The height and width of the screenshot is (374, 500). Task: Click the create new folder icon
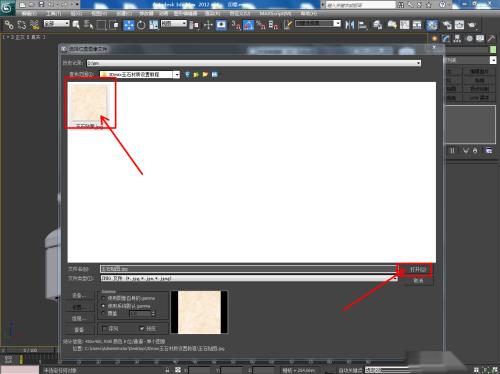205,74
